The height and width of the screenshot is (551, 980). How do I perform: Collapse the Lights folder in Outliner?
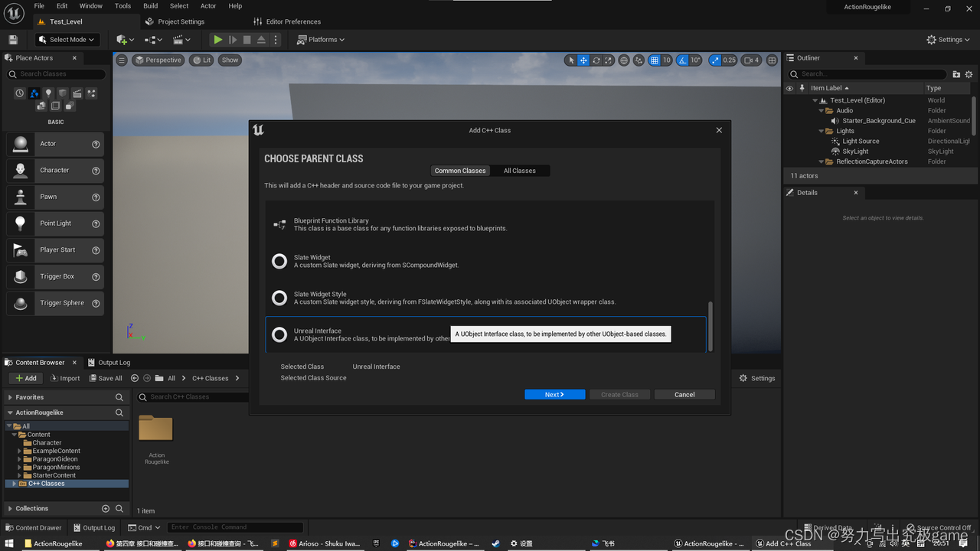pos(822,131)
